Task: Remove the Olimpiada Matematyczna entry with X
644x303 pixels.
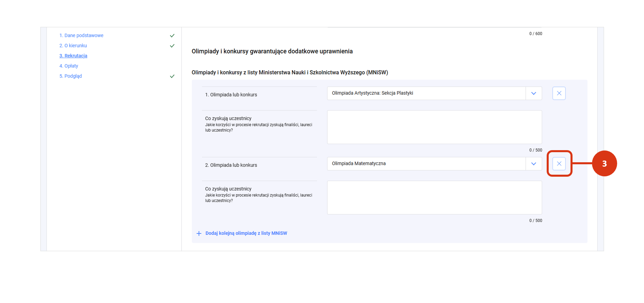Action: [559, 164]
